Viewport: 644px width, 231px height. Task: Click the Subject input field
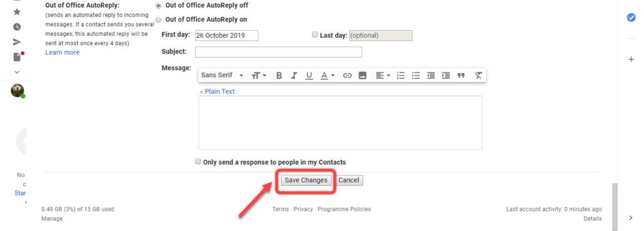[x=279, y=52]
